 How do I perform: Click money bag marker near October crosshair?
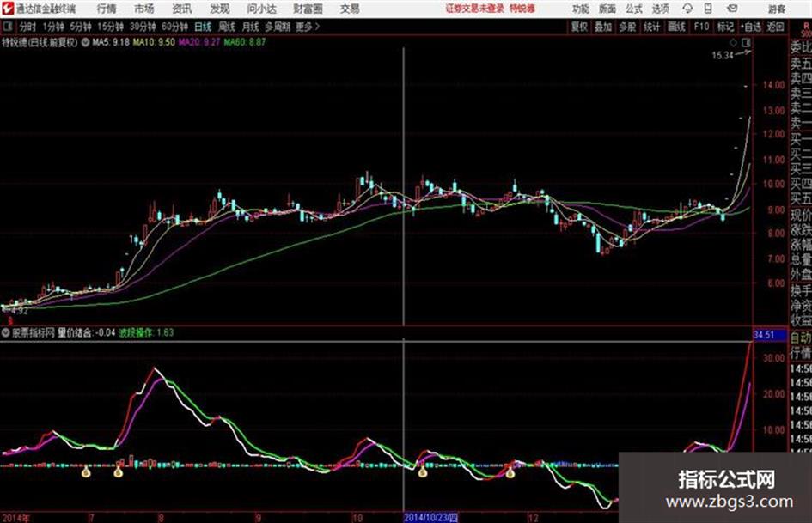(423, 471)
